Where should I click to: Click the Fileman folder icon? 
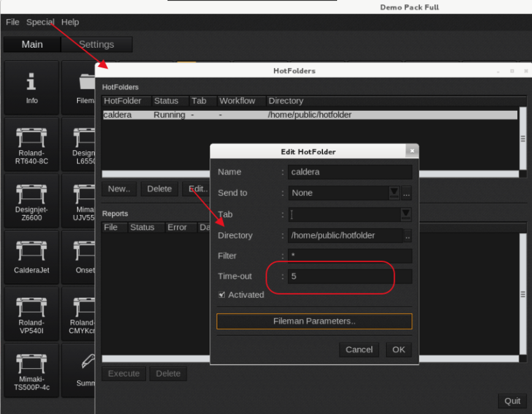click(x=84, y=87)
